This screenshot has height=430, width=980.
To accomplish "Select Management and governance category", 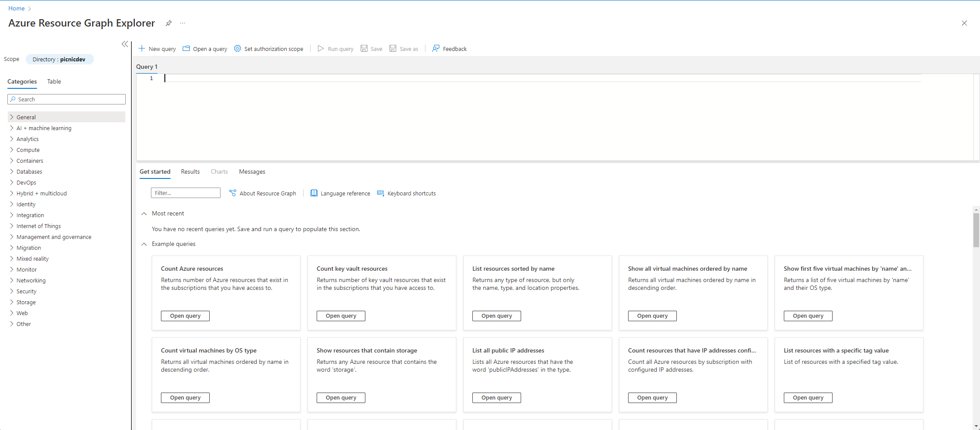I will 67,237.
